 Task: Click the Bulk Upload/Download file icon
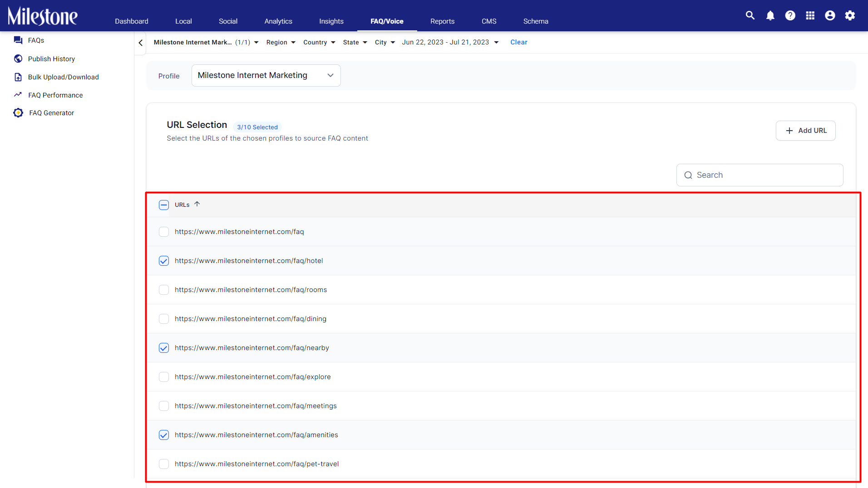tap(18, 77)
